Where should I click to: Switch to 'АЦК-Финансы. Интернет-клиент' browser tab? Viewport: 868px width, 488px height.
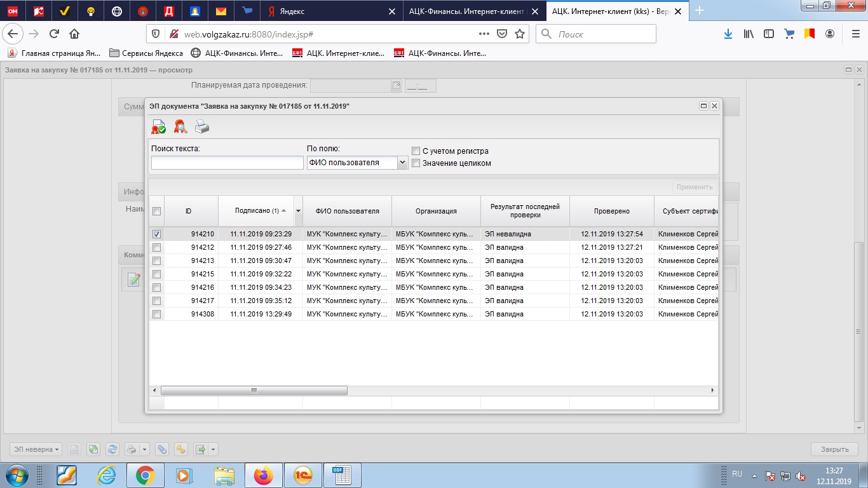click(458, 11)
